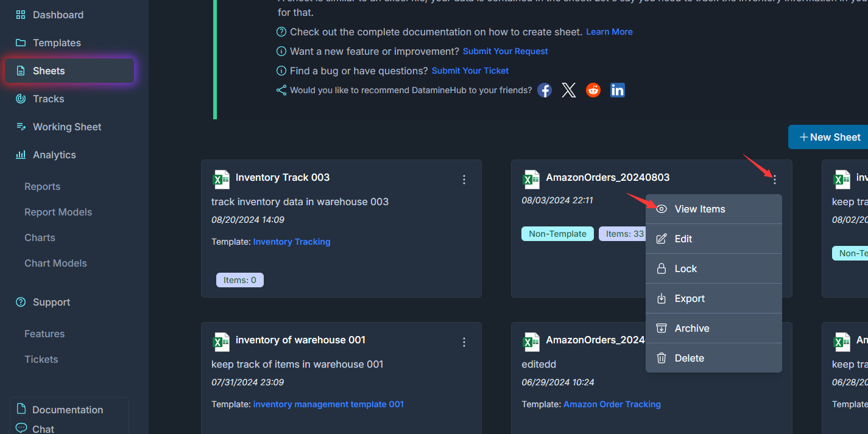Select Lock in context menu
The height and width of the screenshot is (434, 868).
click(713, 268)
